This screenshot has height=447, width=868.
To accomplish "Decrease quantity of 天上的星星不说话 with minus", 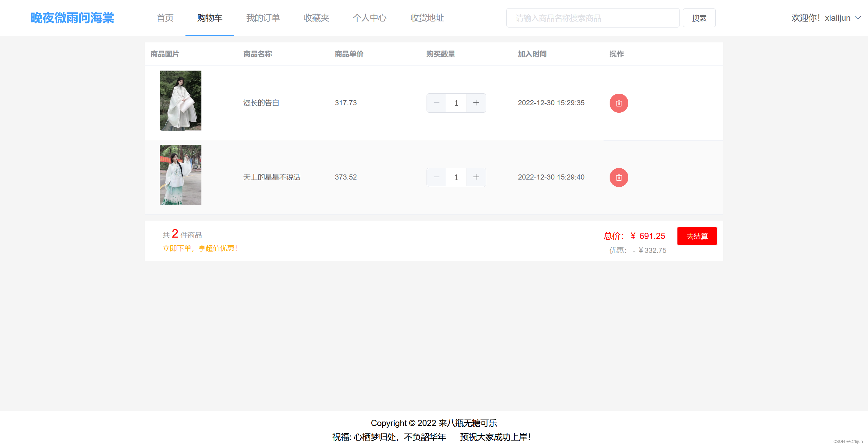I will pos(436,177).
